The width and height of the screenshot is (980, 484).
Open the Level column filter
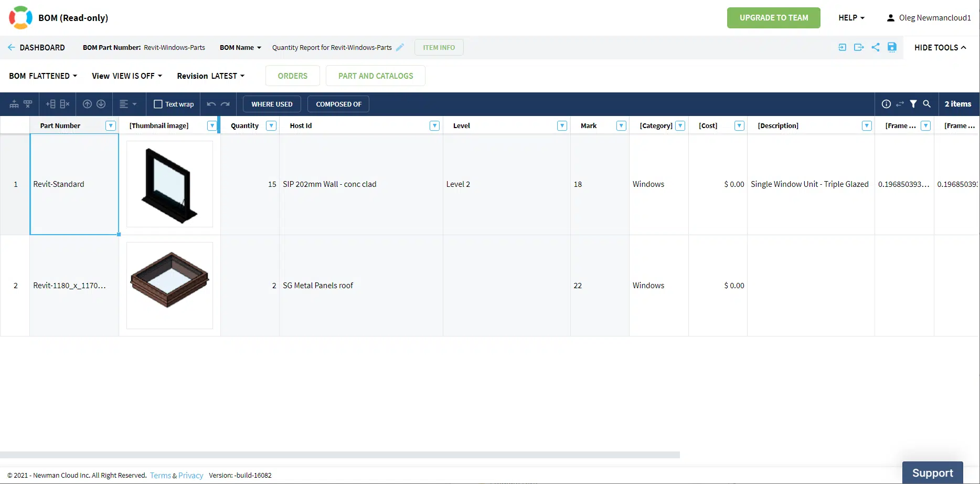[562, 125]
